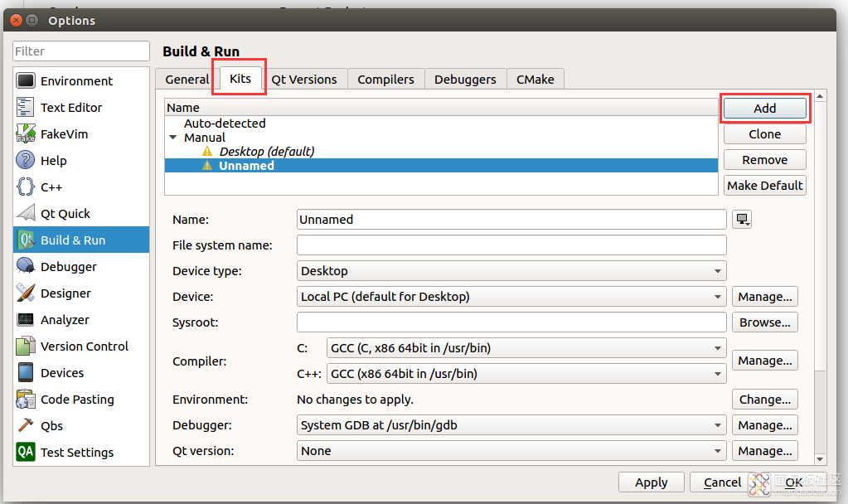Open the Debugger settings category
848x504 pixels.
click(81, 267)
